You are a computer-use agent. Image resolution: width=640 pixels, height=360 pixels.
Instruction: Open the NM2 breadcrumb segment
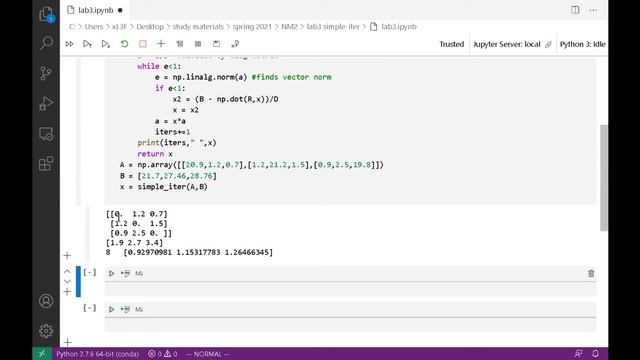[x=289, y=27]
